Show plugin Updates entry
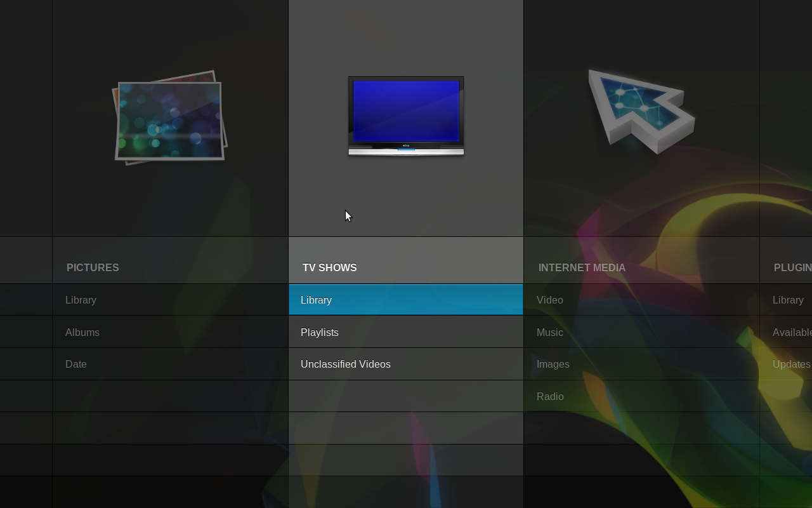The image size is (812, 508). [791, 364]
